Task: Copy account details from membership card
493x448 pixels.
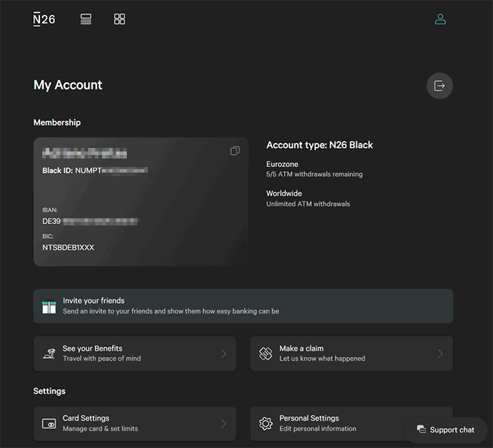Action: [x=235, y=151]
